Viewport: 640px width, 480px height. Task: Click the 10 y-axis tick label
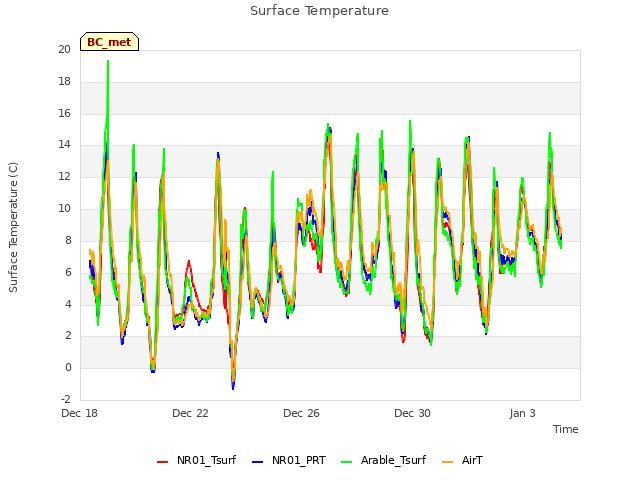[x=64, y=208]
